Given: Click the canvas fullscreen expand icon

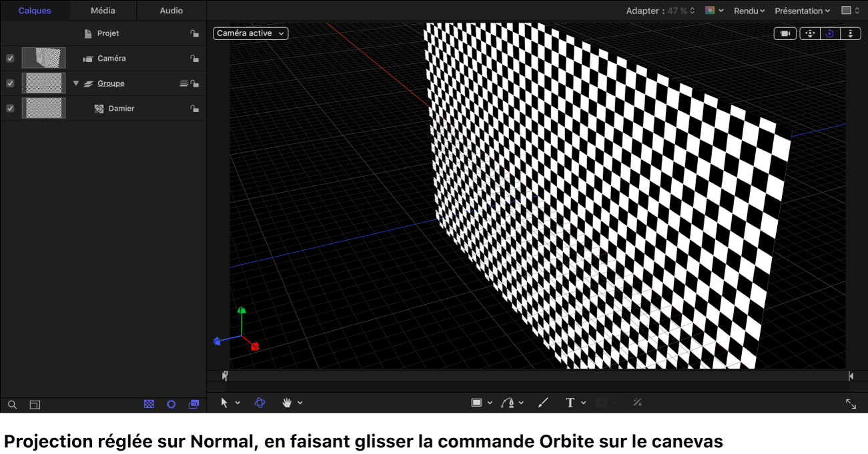Looking at the screenshot, I should (851, 404).
